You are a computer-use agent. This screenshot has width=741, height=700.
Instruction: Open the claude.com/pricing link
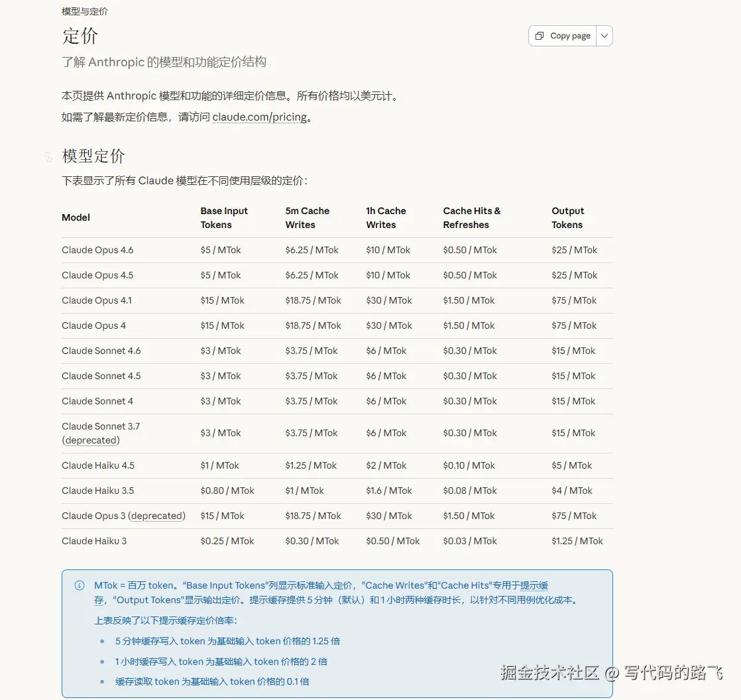(x=259, y=117)
